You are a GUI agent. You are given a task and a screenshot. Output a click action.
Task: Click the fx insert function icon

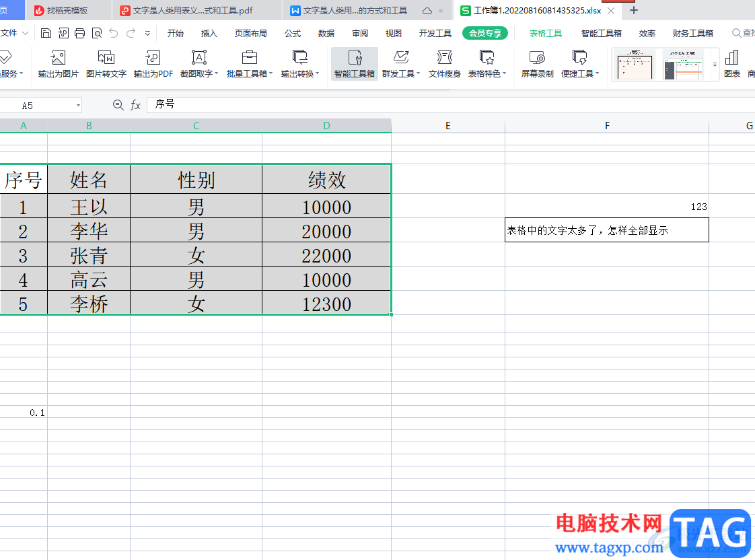pyautogui.click(x=135, y=105)
